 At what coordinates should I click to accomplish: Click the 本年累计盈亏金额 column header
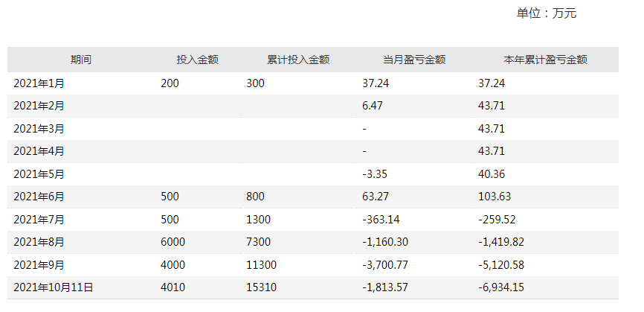click(x=546, y=60)
